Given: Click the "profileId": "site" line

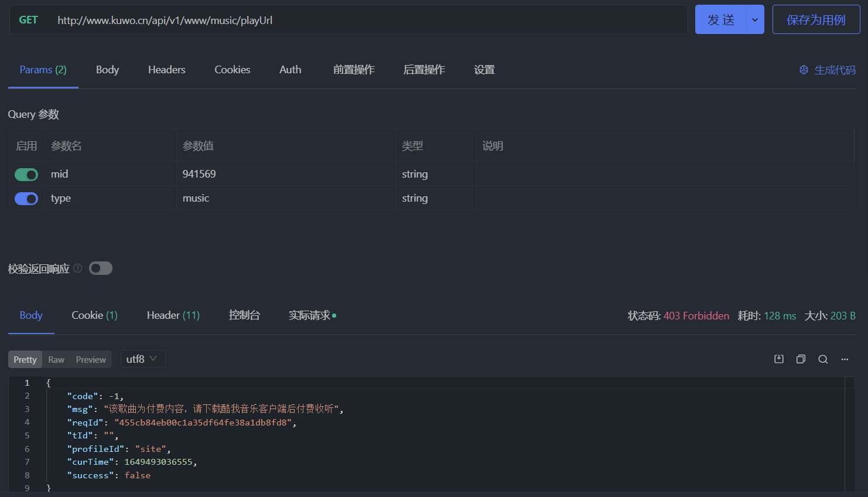Looking at the screenshot, I should click(119, 449).
